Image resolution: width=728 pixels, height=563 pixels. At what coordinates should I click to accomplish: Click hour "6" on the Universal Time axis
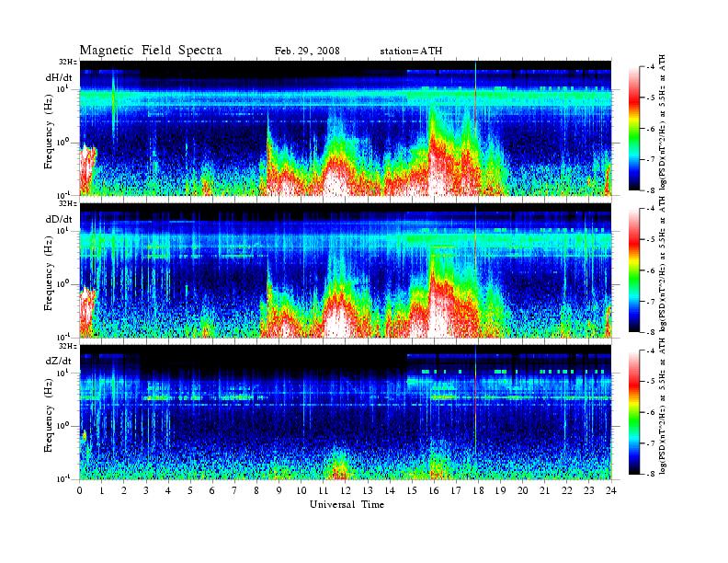(x=212, y=490)
